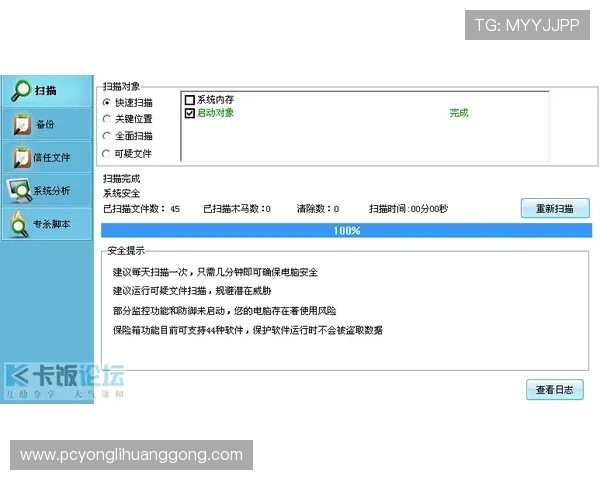This screenshot has width=600, height=480.
Task: Switch to the 备份 tab label
Action: click(45, 124)
